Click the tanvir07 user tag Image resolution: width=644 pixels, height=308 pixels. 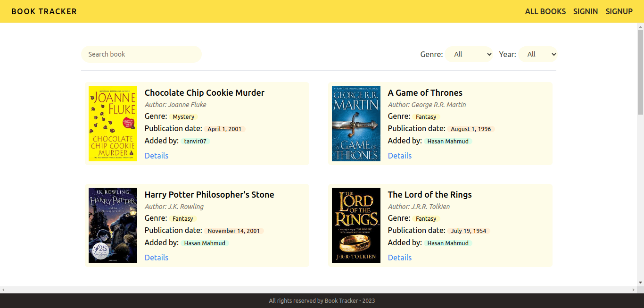pyautogui.click(x=195, y=141)
